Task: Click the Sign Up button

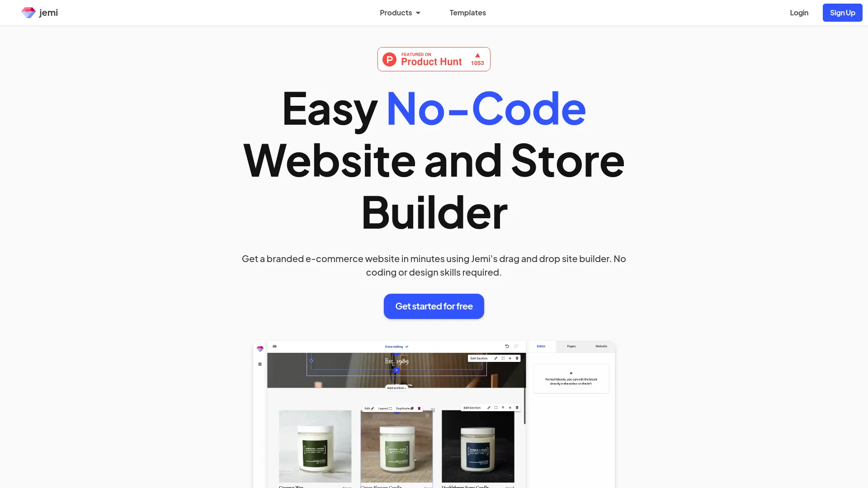Action: [842, 13]
